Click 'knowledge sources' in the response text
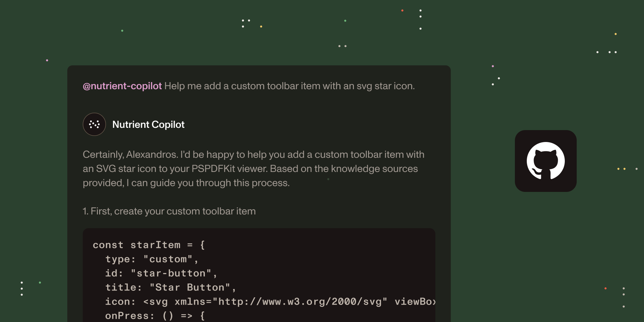Screen dimensions: 644x322 [x=374, y=169]
